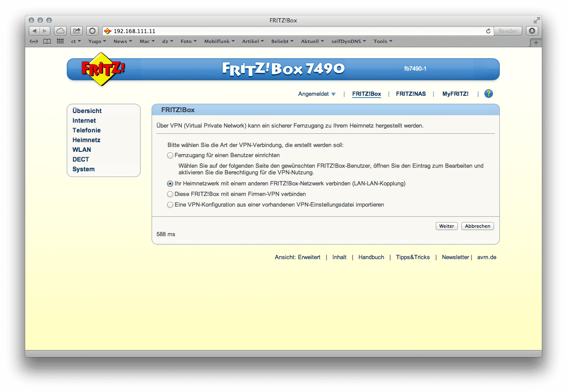Click the reload icon in address bar
Image resolution: width=567 pixels, height=392 pixels.
coord(488,31)
